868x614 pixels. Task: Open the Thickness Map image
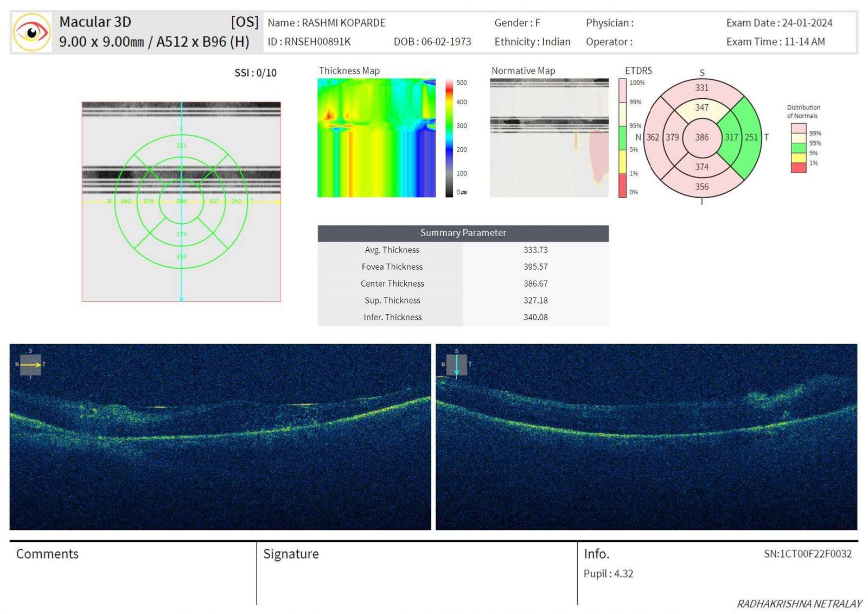(376, 138)
